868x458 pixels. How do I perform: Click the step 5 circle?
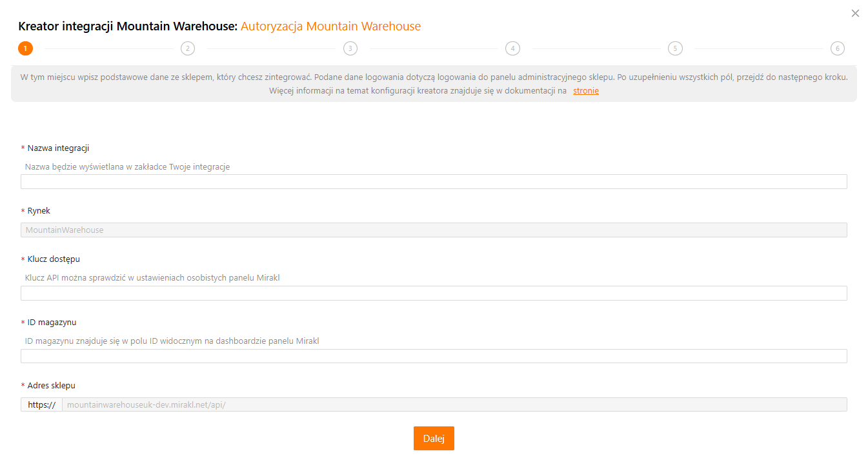point(675,48)
